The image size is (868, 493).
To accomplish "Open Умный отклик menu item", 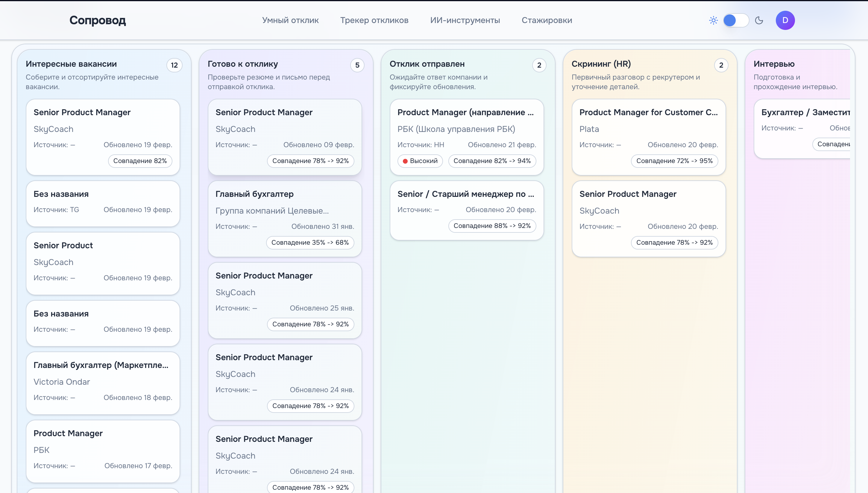I will (290, 20).
